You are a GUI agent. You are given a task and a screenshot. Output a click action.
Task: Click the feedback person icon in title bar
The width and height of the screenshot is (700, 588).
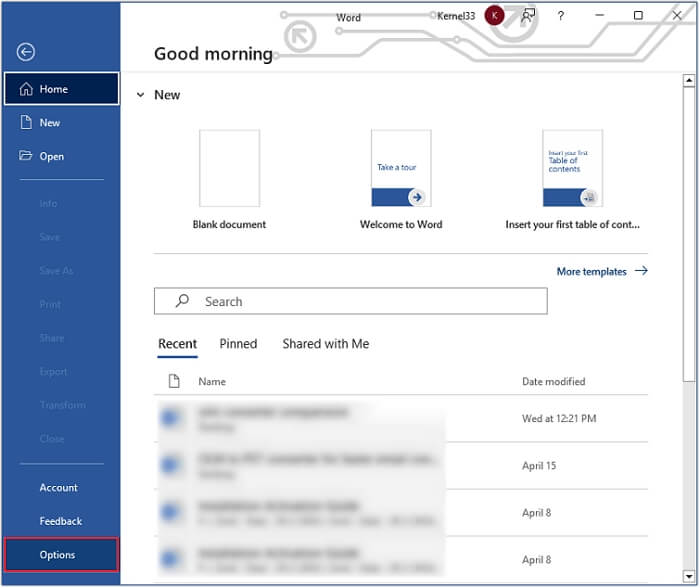528,16
